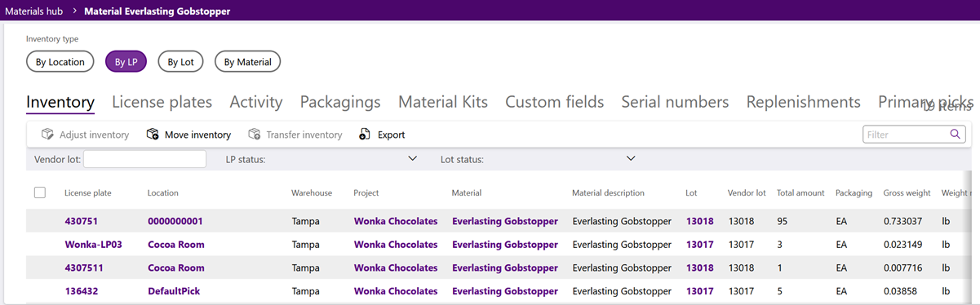Sort by Lot column header
Viewport: 980px width, 305px height.
(x=692, y=193)
